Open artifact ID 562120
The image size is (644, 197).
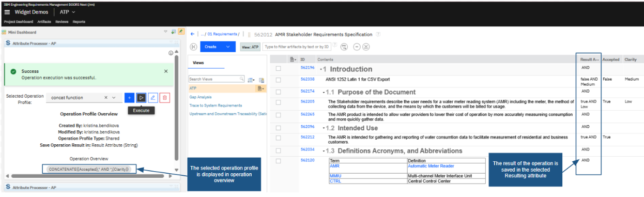[308, 160]
